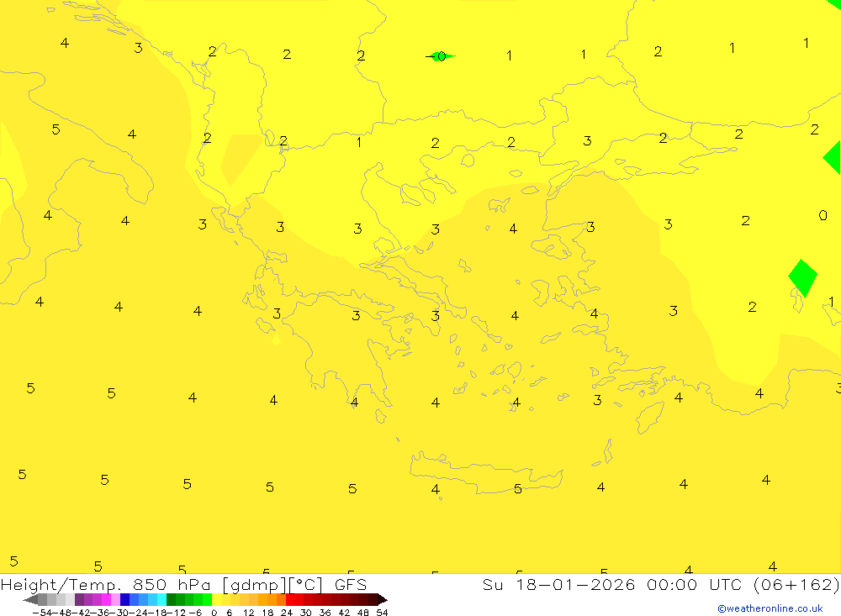
Task: Click the green triangle at right map edge
Action: (833, 157)
